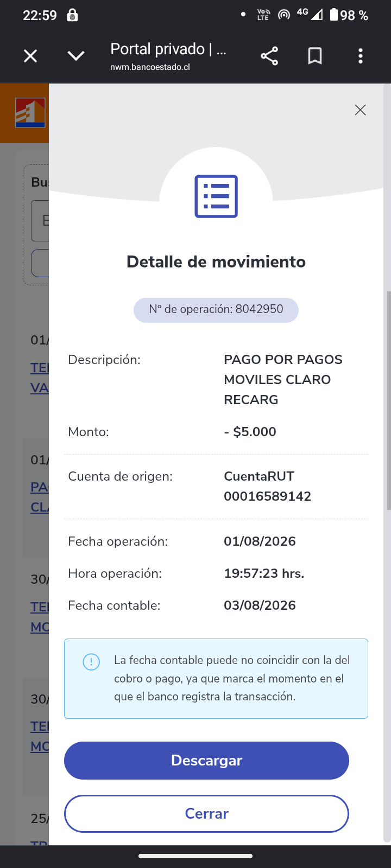Select the Nº de operación 8042950 badge
Viewport: 391px width, 868px height.
click(216, 310)
